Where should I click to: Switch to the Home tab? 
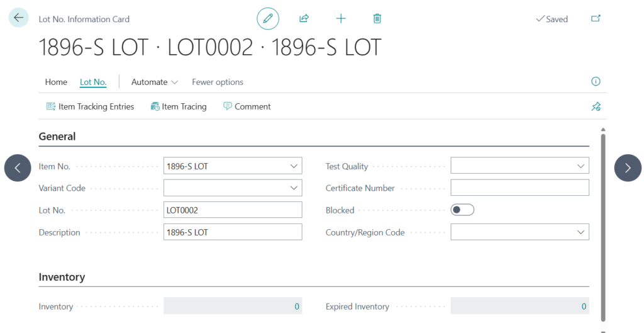pos(56,82)
